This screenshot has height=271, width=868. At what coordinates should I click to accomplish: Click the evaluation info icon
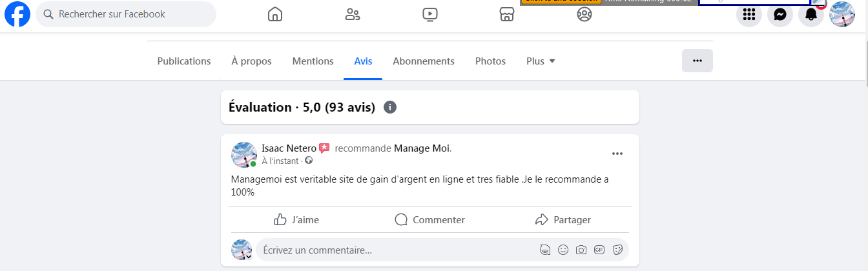tap(389, 107)
